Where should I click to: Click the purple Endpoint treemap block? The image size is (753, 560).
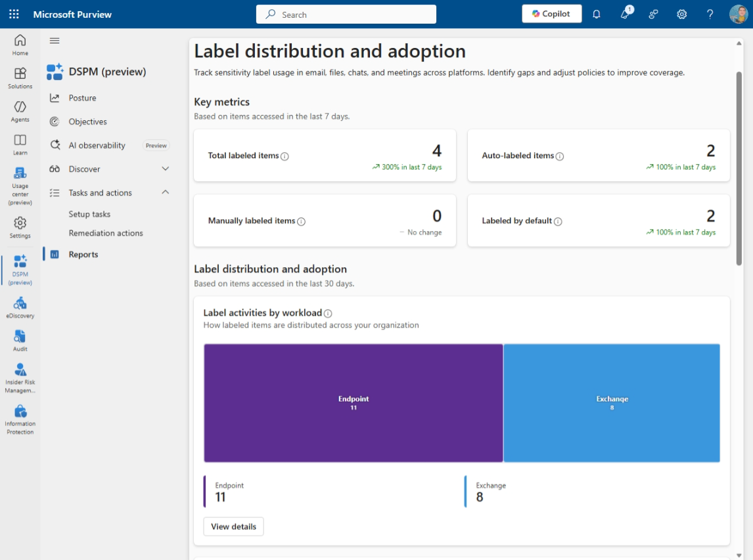point(354,402)
